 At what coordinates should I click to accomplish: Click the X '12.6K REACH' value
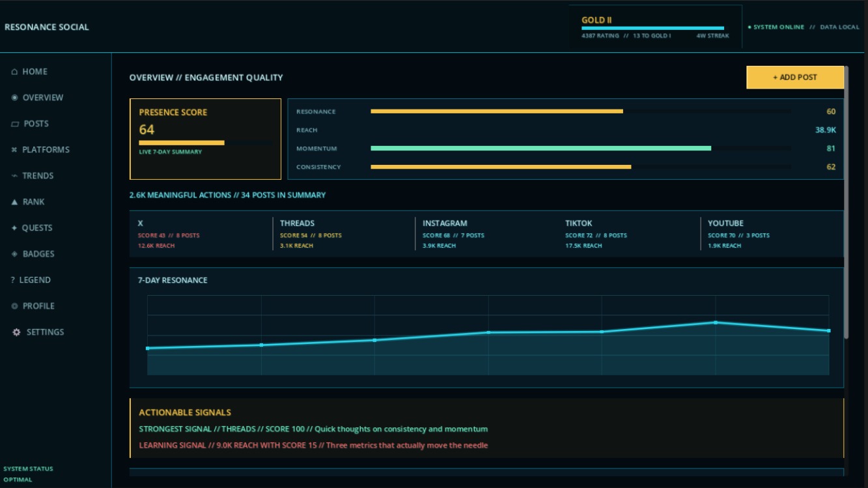156,246
